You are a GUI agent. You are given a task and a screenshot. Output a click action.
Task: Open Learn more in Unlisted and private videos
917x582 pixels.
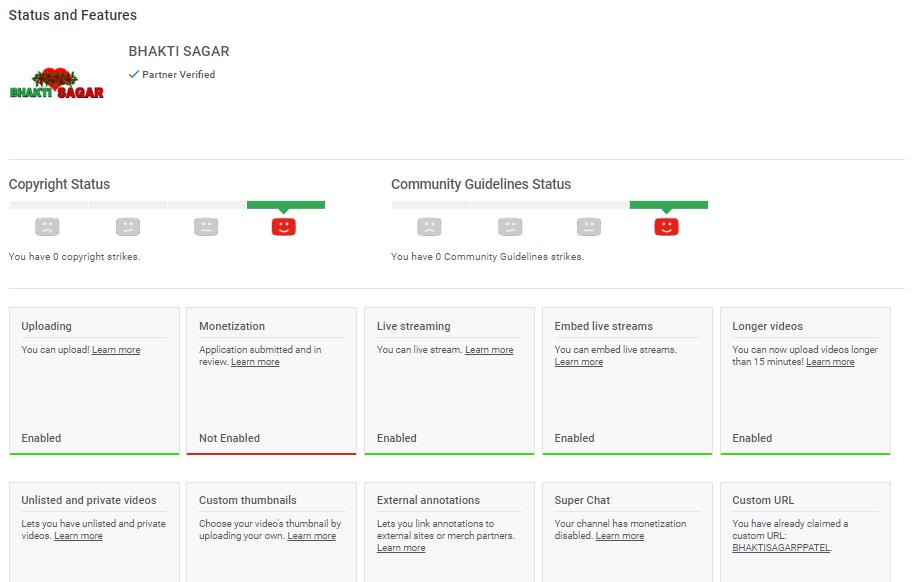pyautogui.click(x=78, y=536)
